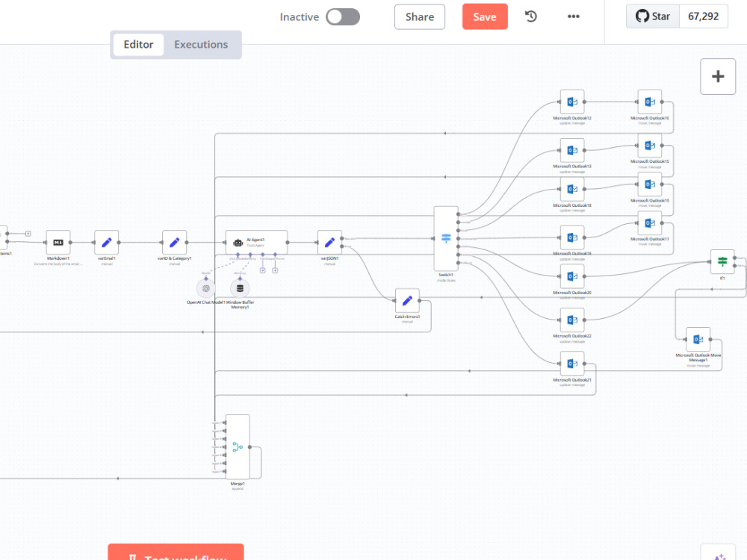Select the Microsoft Outlook10 node
The height and width of the screenshot is (560, 747).
(x=650, y=102)
